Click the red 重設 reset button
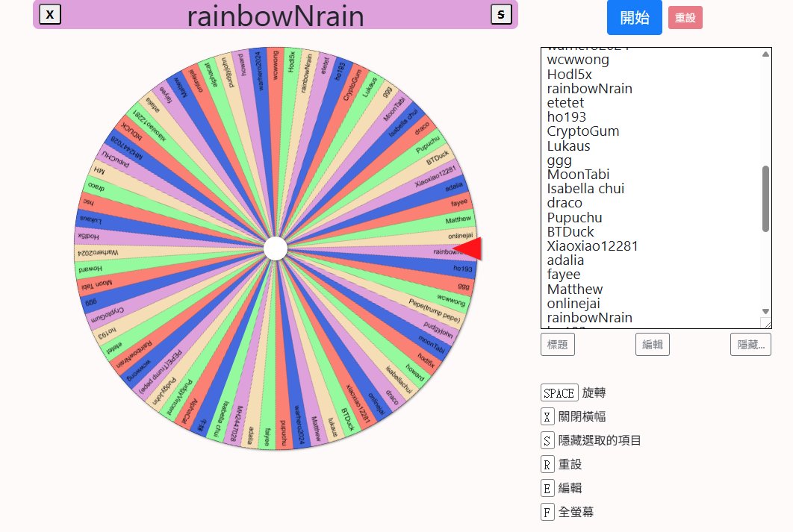793x532 pixels. click(685, 18)
